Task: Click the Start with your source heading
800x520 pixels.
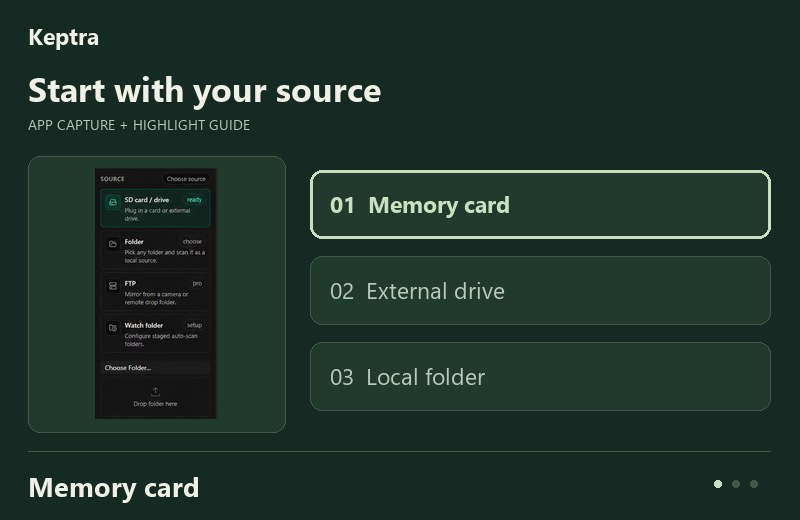Action: click(x=205, y=91)
